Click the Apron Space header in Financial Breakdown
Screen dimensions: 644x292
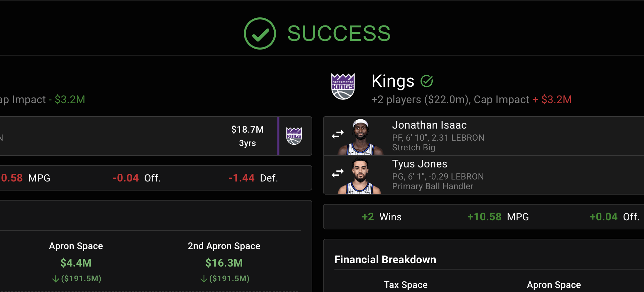tap(554, 285)
